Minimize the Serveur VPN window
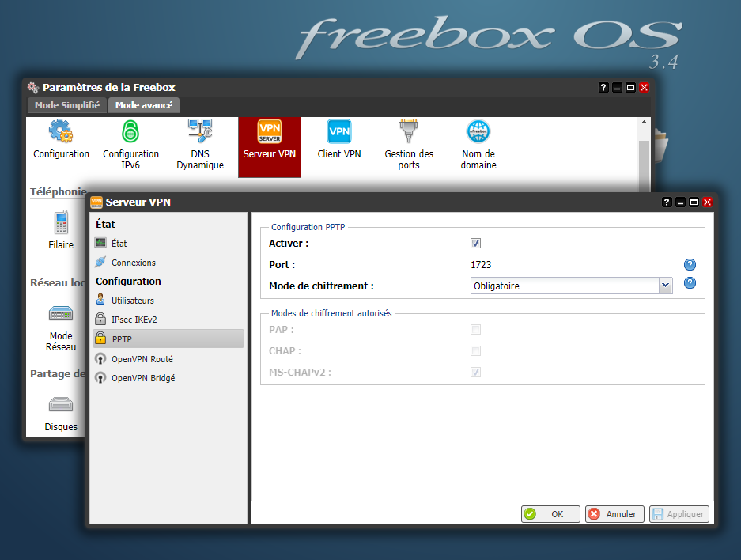Image resolution: width=741 pixels, height=560 pixels. pos(680,202)
